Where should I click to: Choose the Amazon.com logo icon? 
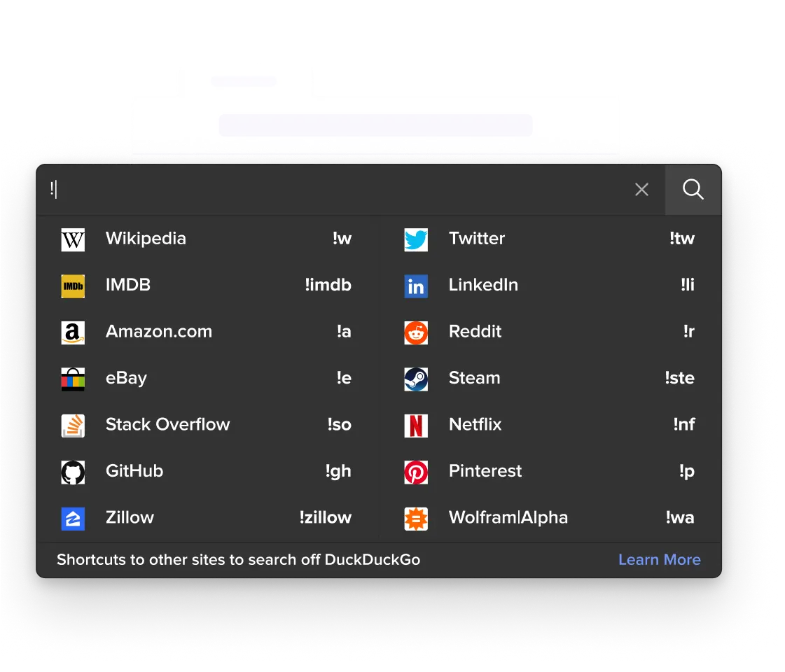(73, 332)
